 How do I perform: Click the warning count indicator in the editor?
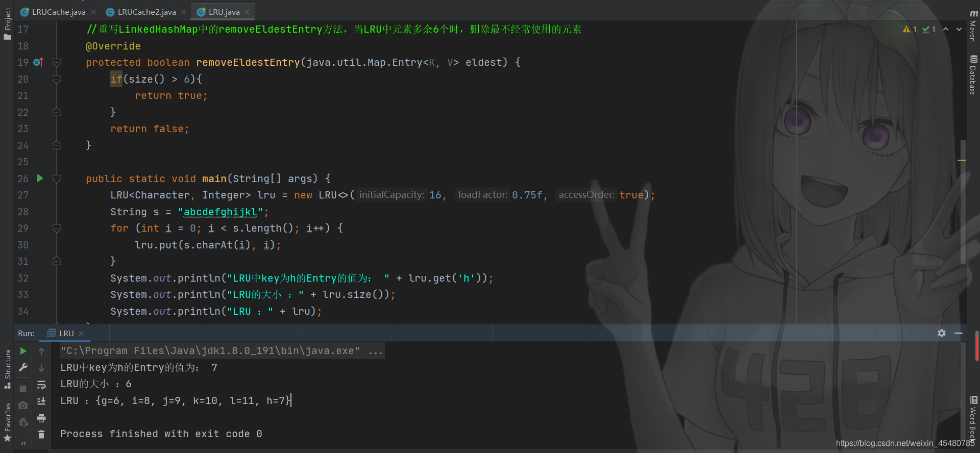point(910,30)
